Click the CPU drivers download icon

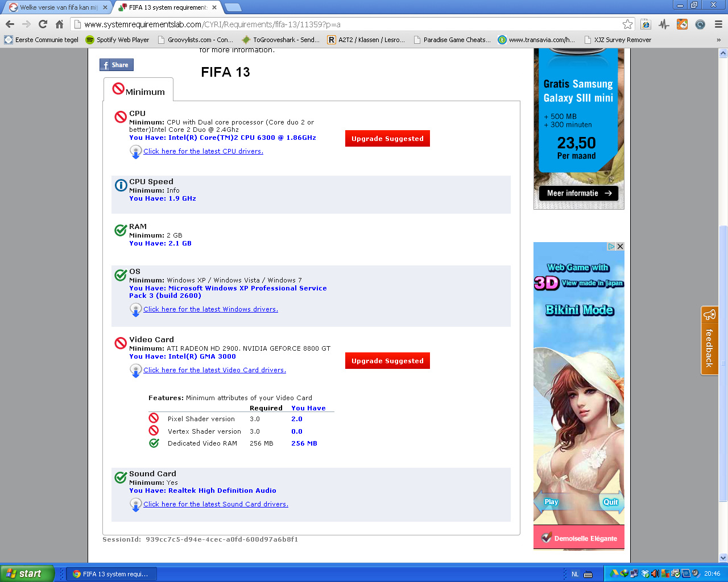point(135,152)
